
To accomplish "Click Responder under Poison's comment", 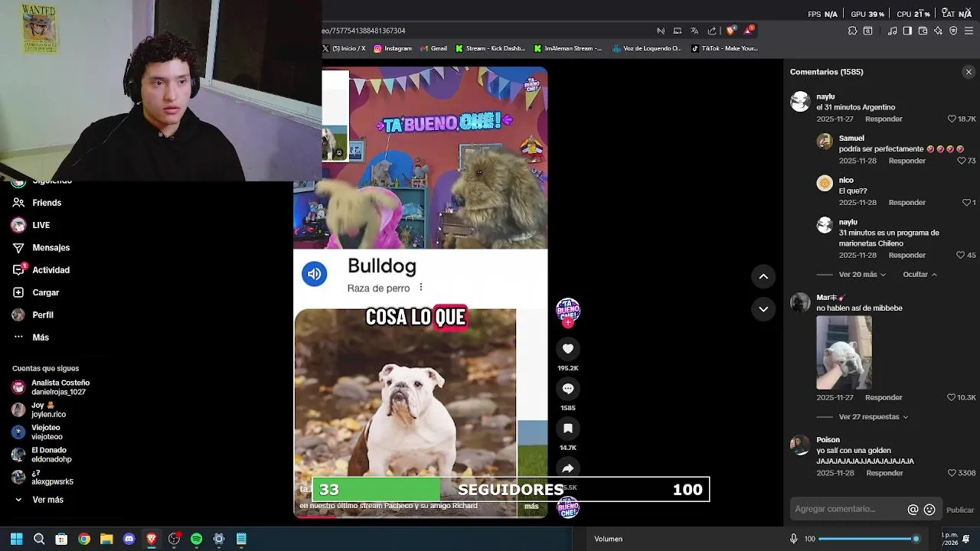I will pos(884,473).
